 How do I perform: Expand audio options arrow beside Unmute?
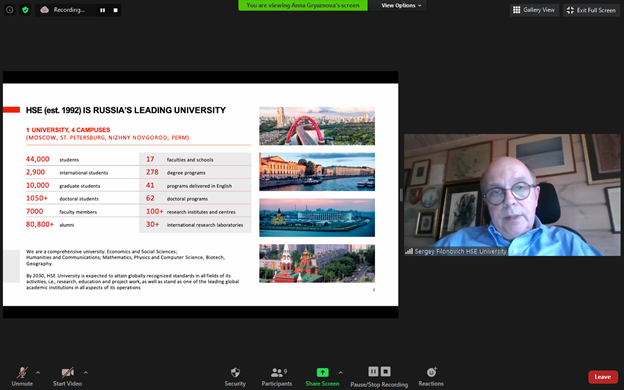coord(38,373)
